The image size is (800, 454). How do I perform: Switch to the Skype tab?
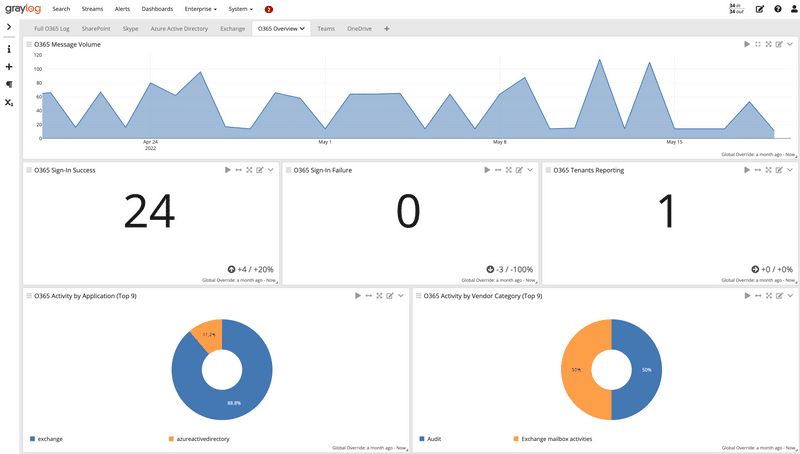(x=131, y=29)
